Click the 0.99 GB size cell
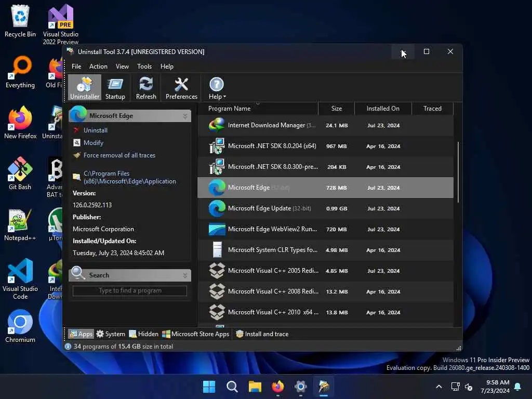 [336, 208]
